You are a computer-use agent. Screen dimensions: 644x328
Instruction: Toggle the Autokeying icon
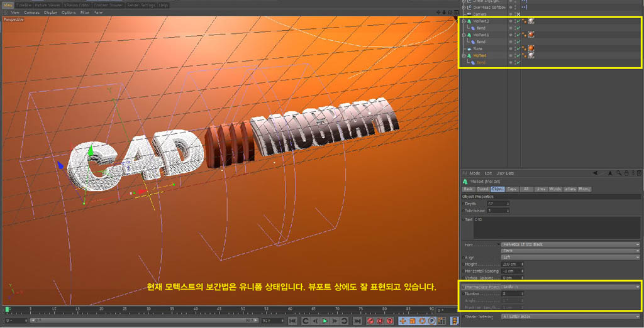[380, 321]
